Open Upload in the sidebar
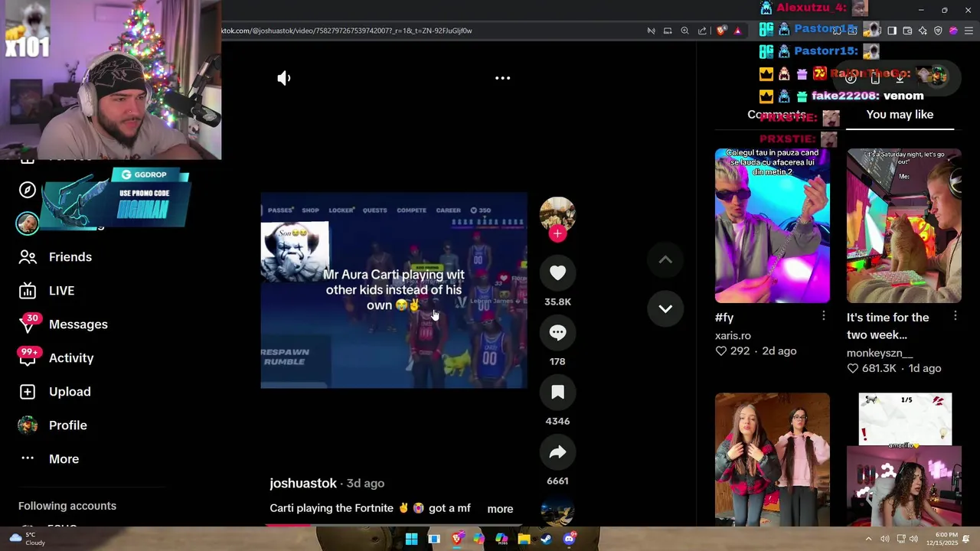This screenshot has width=980, height=551. tap(70, 392)
